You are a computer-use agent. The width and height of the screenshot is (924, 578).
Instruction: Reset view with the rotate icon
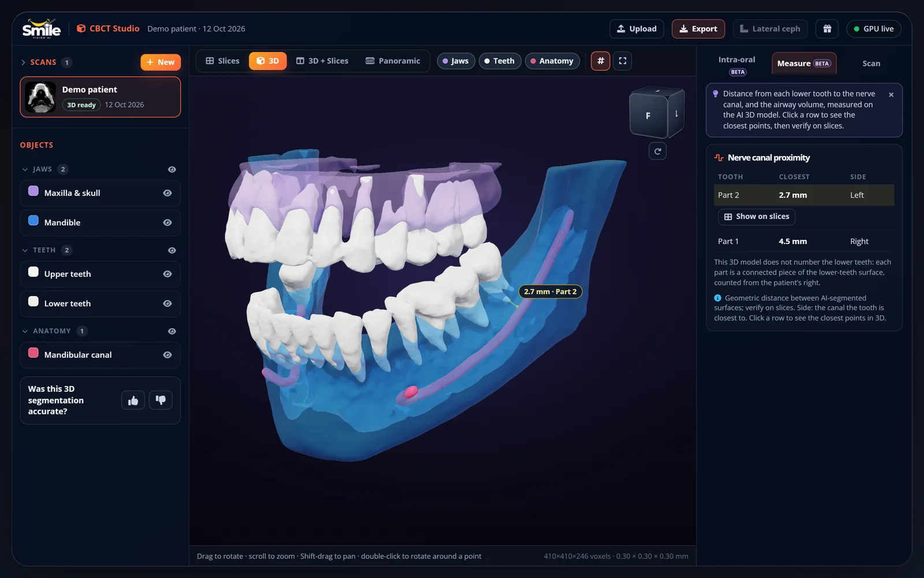pyautogui.click(x=658, y=151)
